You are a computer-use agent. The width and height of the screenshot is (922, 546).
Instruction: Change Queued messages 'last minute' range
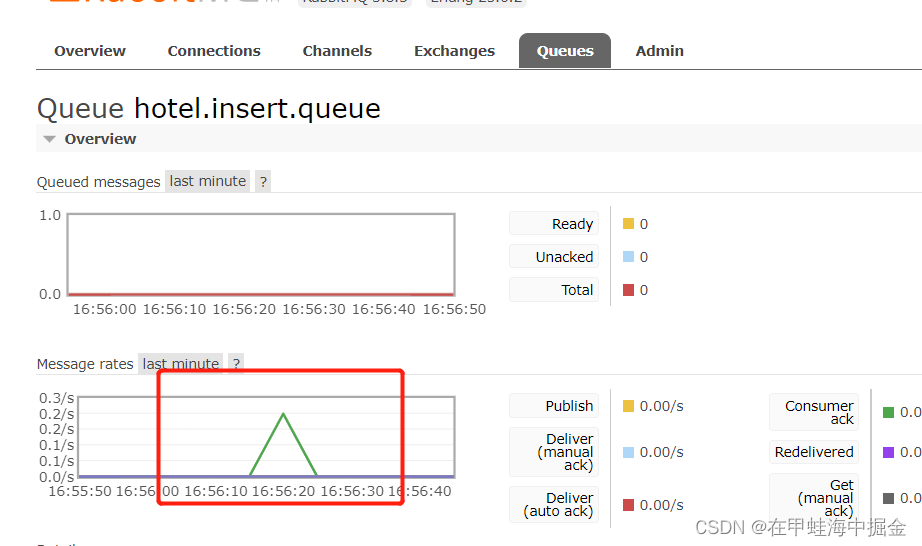[208, 181]
